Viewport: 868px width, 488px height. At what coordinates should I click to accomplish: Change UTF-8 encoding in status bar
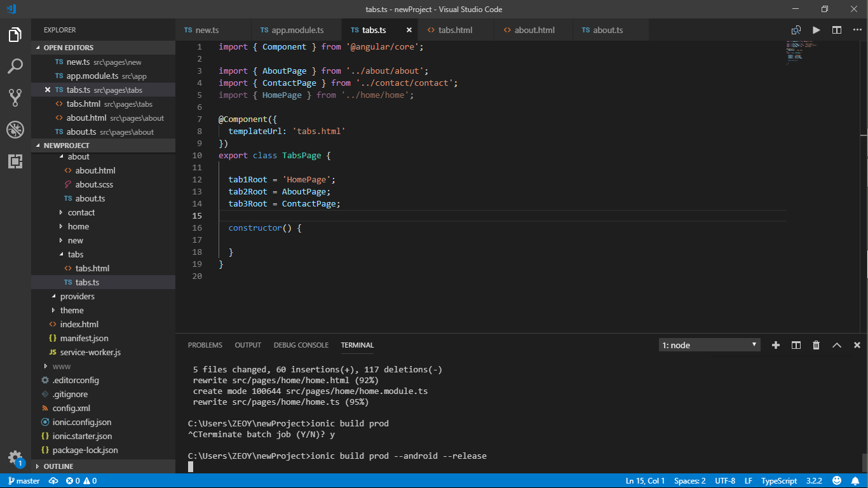[x=725, y=481]
